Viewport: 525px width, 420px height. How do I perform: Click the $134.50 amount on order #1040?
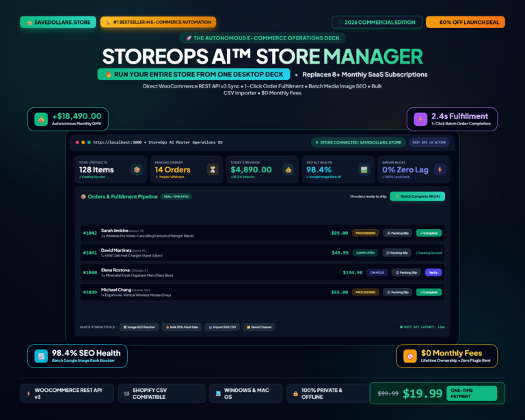tap(353, 273)
